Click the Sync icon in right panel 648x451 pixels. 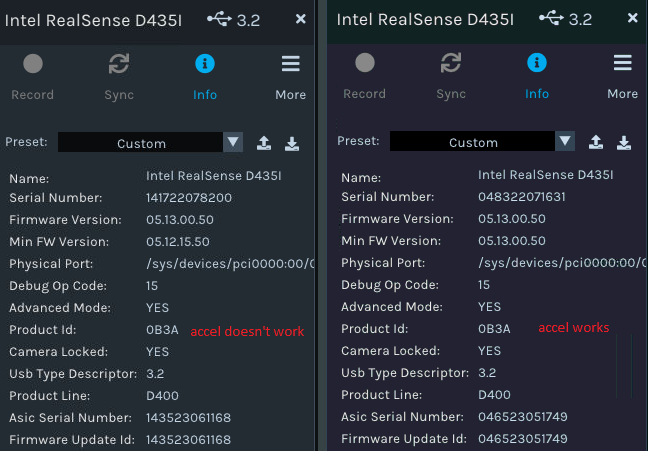[x=451, y=63]
